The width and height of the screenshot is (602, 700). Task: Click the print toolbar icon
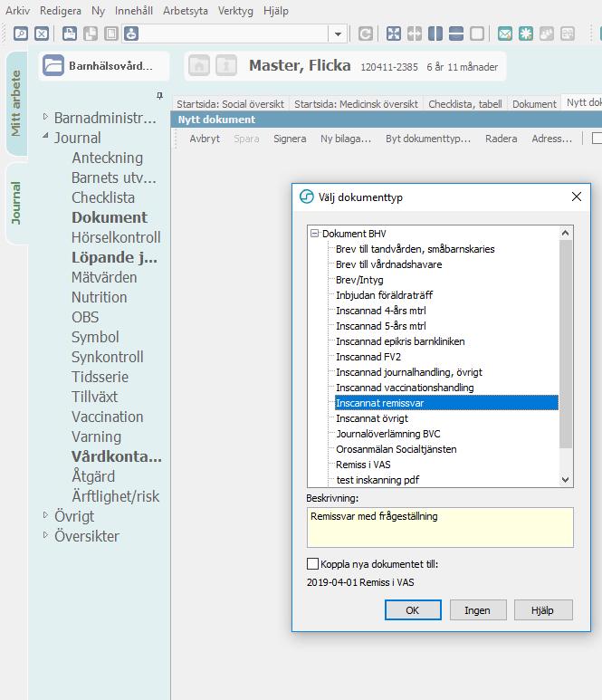coord(70,34)
